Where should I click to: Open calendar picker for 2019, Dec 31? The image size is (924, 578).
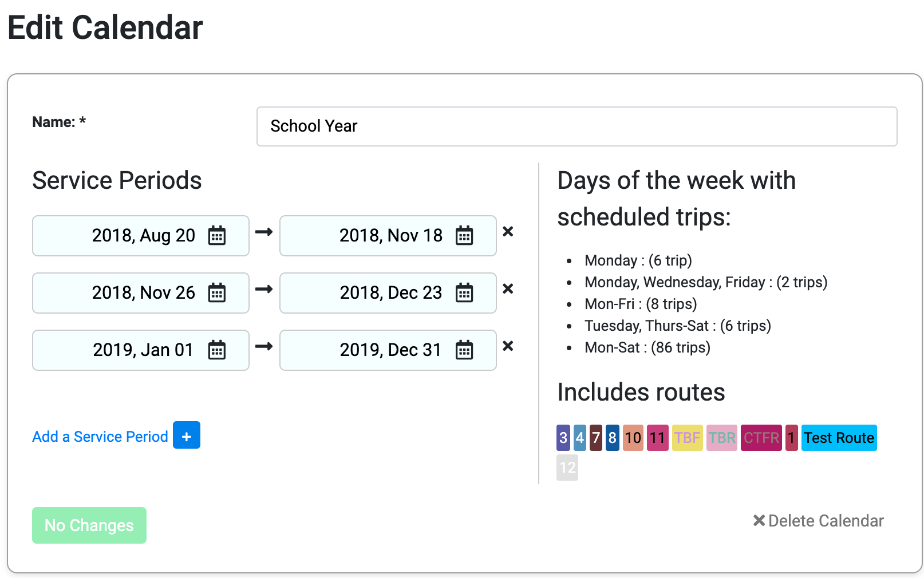(x=464, y=350)
